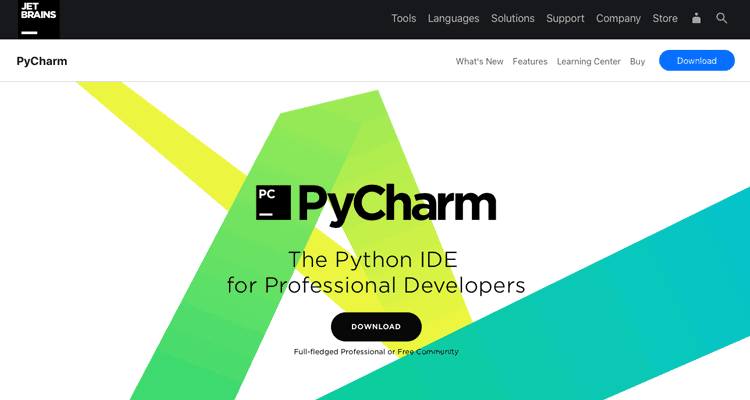Click the PyCharm PC logo icon

pyautogui.click(x=273, y=202)
